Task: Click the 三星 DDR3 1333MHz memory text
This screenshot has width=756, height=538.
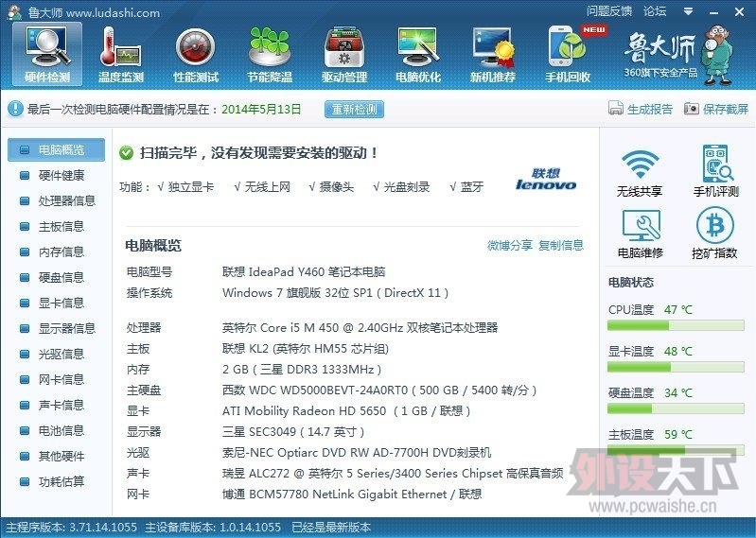Action: tap(302, 369)
